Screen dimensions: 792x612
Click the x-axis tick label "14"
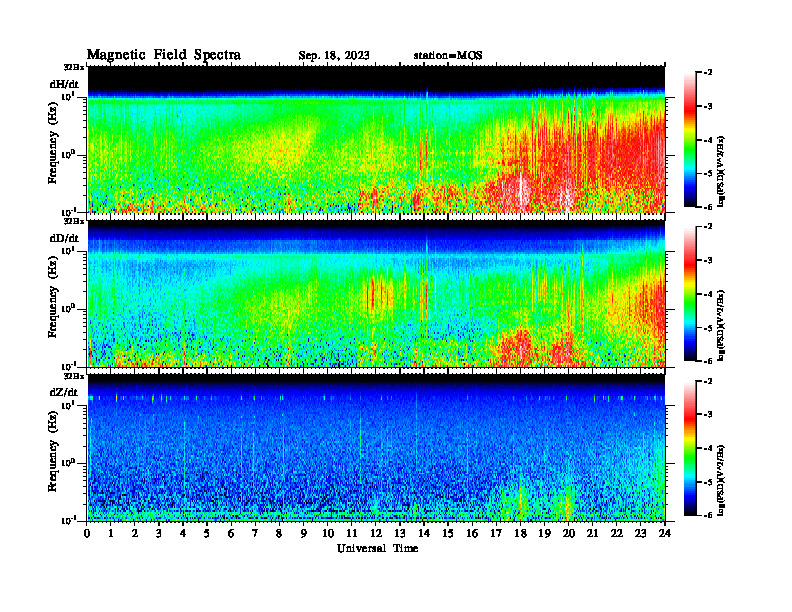(x=424, y=533)
